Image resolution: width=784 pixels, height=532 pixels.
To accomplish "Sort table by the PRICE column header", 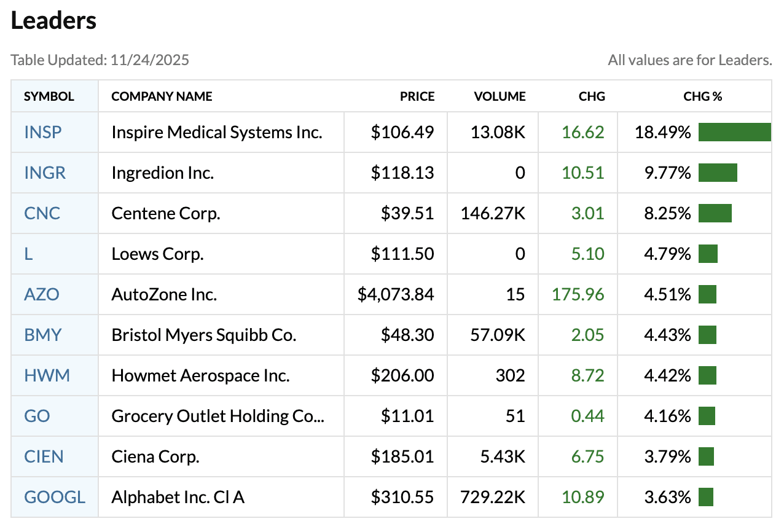I will pyautogui.click(x=417, y=96).
